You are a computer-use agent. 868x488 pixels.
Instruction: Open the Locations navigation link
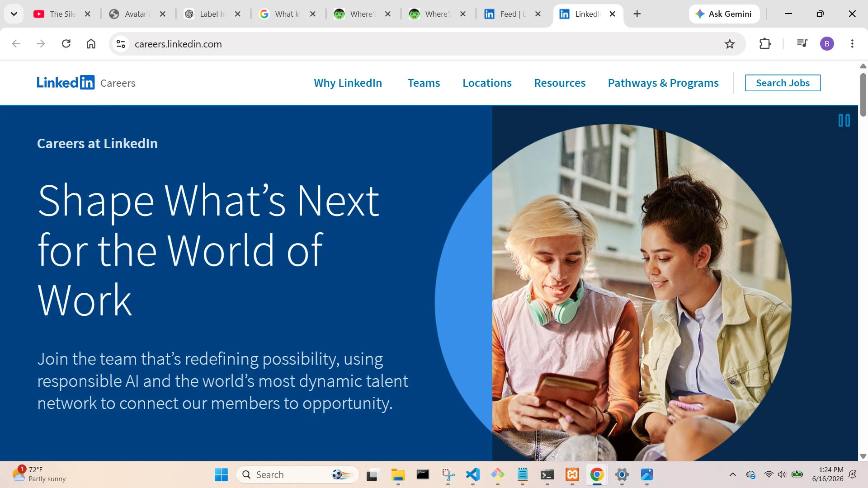(487, 83)
